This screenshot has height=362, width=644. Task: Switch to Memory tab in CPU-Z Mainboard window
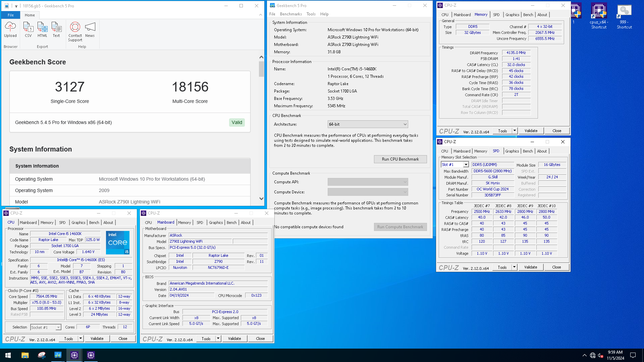click(x=184, y=223)
